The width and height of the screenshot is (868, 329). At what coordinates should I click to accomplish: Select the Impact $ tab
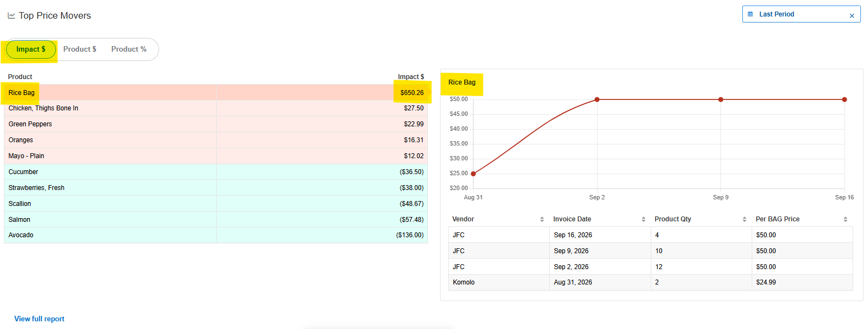[31, 49]
